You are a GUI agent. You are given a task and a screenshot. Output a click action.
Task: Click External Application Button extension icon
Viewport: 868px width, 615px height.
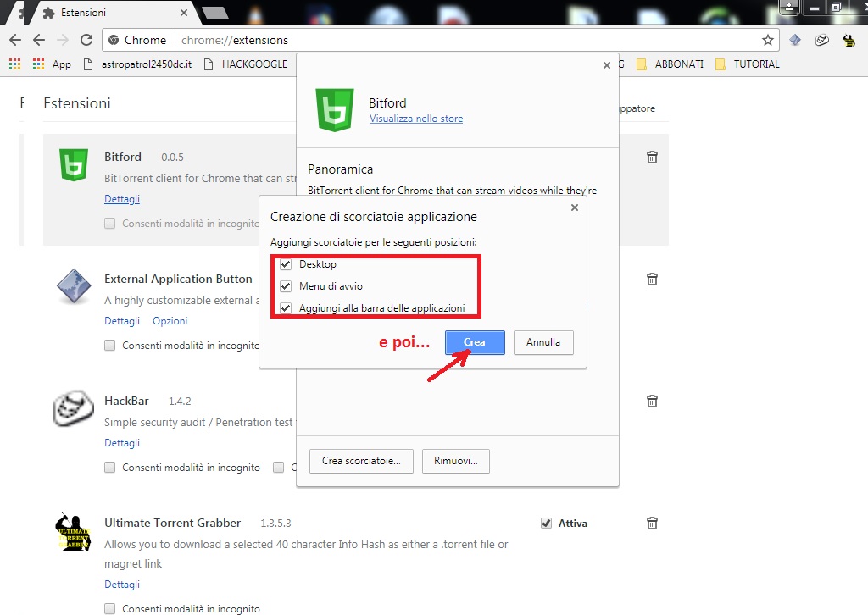[74, 286]
